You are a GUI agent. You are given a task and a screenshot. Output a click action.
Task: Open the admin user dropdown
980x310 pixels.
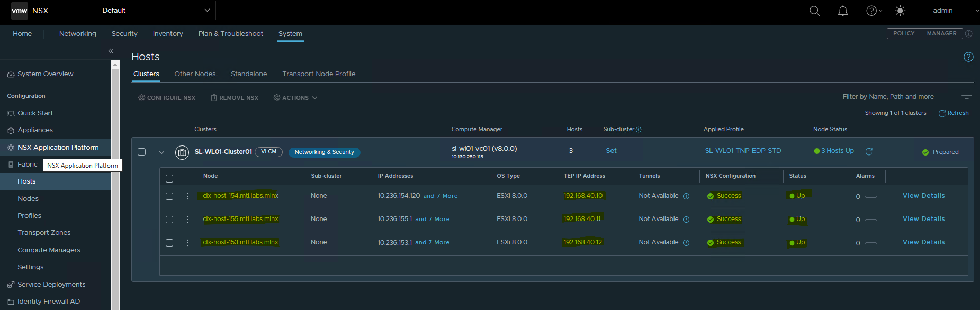click(x=956, y=10)
